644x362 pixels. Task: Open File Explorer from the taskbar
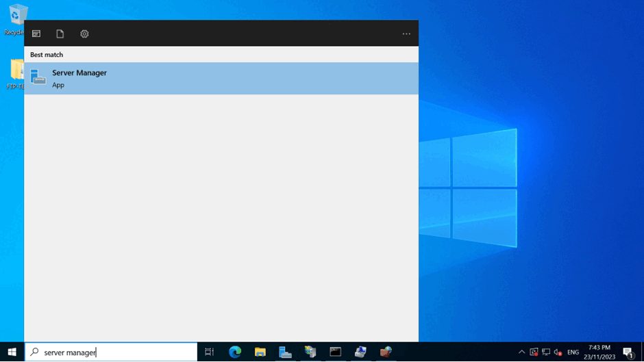tap(260, 352)
